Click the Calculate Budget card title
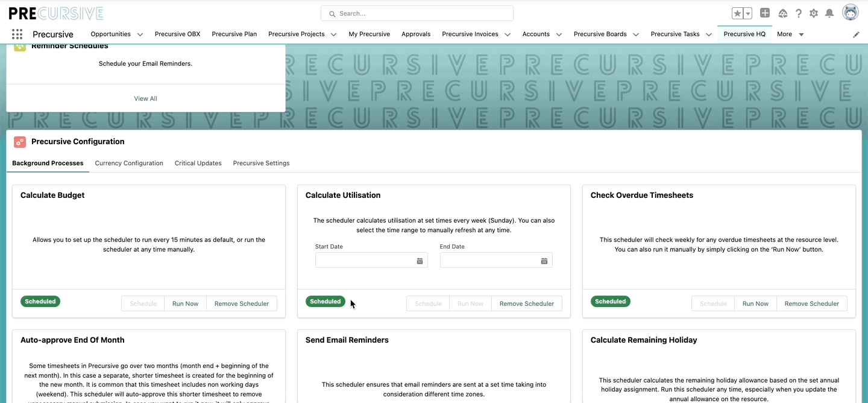This screenshot has width=868, height=403. coord(52,195)
